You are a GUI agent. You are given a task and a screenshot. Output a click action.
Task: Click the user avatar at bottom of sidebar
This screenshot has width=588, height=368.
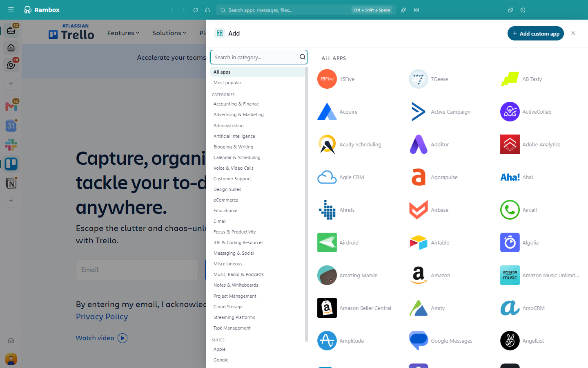point(11,359)
